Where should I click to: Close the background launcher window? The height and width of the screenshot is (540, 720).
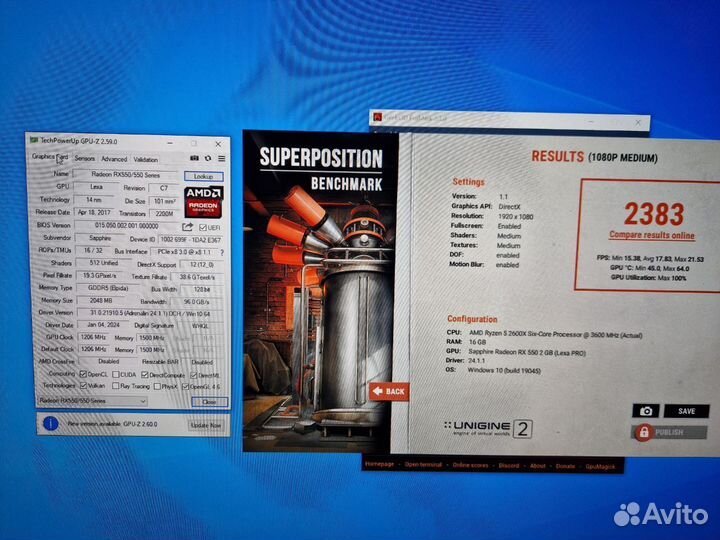tap(638, 122)
